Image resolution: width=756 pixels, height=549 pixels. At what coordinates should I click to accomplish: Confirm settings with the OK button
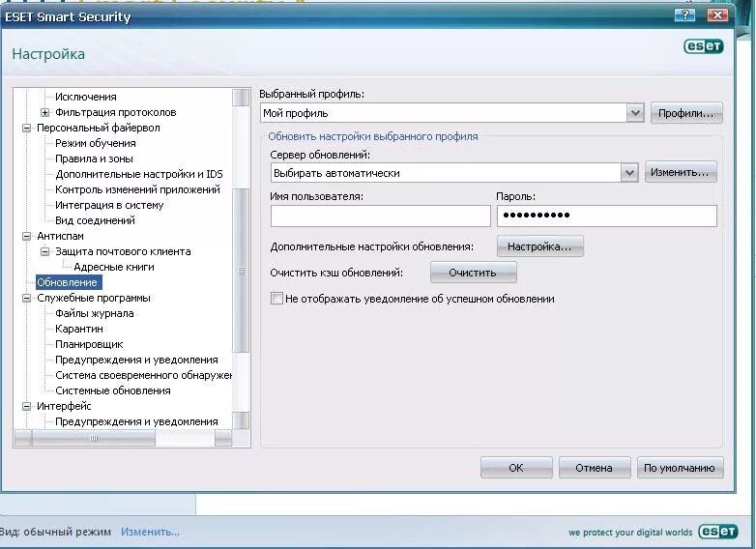pos(516,468)
